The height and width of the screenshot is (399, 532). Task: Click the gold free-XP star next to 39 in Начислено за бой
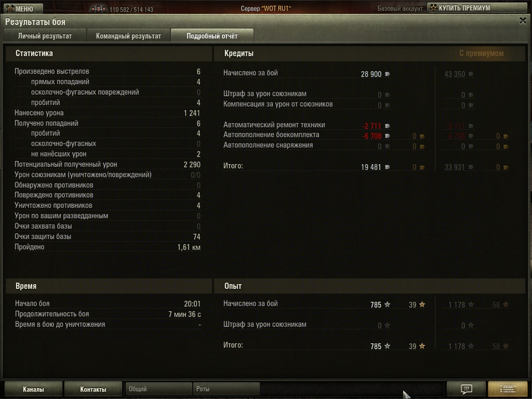tap(422, 304)
